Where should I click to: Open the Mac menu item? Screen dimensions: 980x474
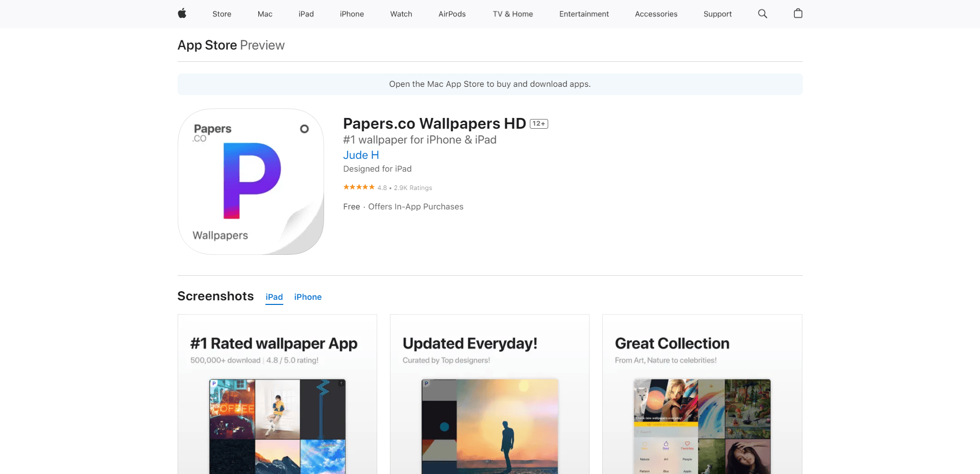[265, 14]
